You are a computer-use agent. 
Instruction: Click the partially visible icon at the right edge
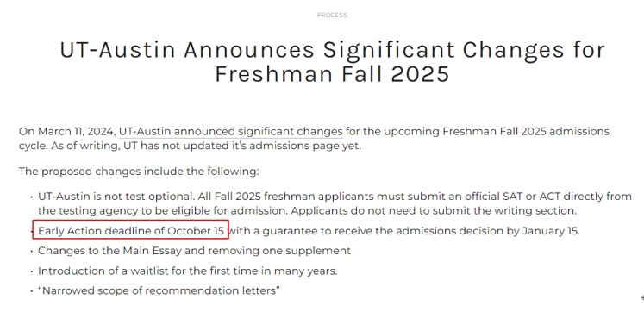pyautogui.click(x=642, y=298)
